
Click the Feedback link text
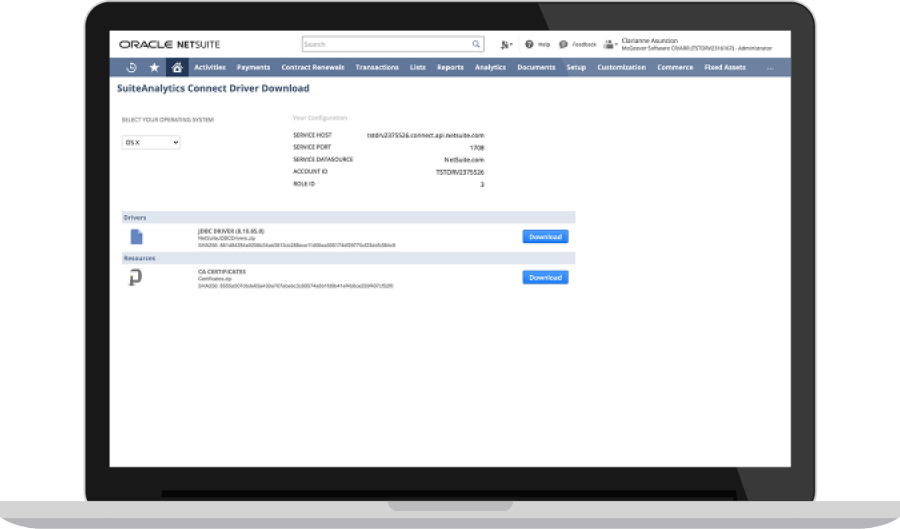point(584,44)
